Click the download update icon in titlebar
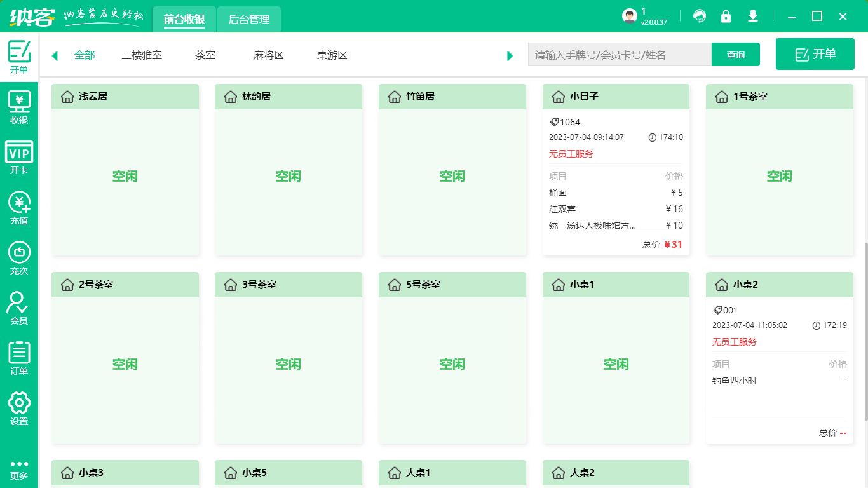Screen dimensions: 868x488 tap(753, 16)
